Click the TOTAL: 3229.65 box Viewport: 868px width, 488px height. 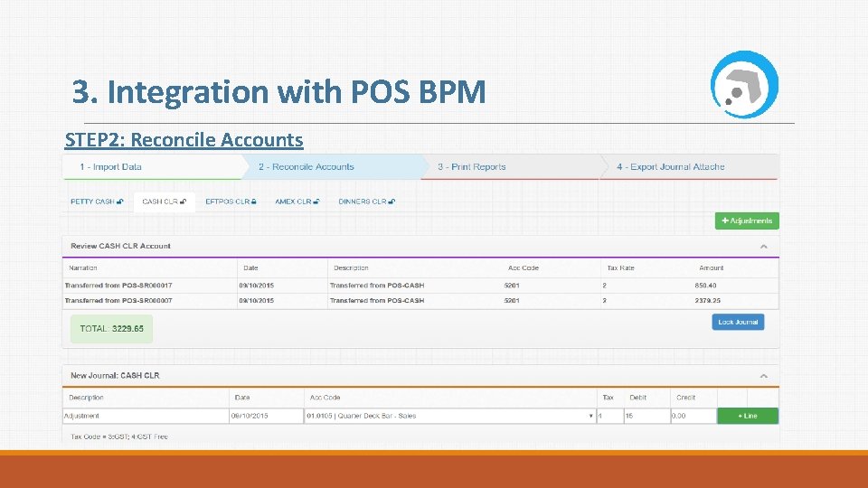pos(112,329)
